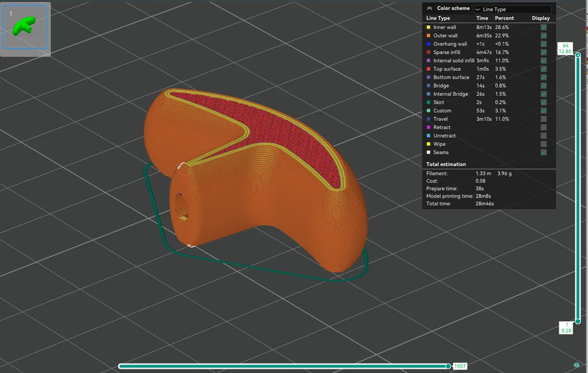
Task: Click the cube view icon bottom-right
Action: 577,365
